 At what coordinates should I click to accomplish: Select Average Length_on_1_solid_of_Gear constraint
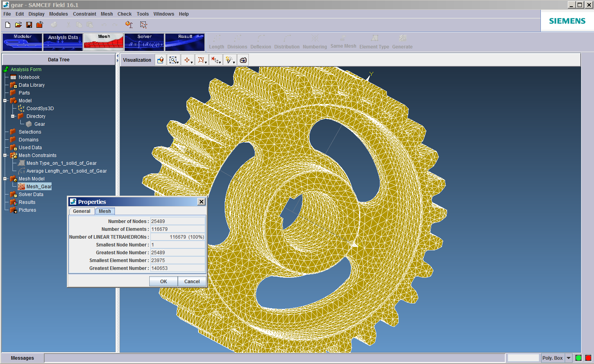point(66,171)
